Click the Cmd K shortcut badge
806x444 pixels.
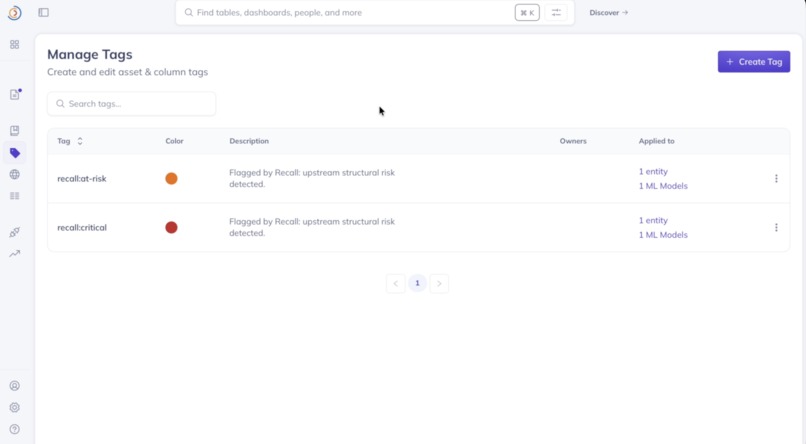pyautogui.click(x=527, y=12)
